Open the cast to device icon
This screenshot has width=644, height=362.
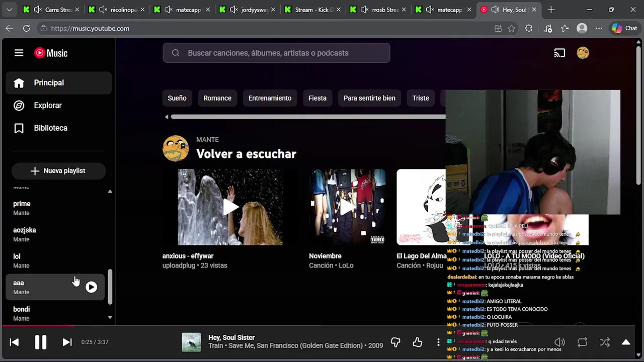559,53
